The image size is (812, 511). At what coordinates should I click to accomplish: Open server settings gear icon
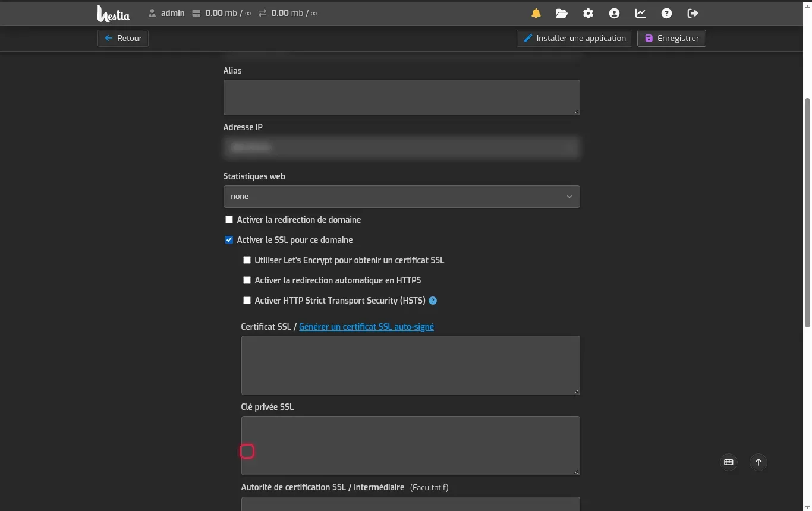pyautogui.click(x=588, y=13)
